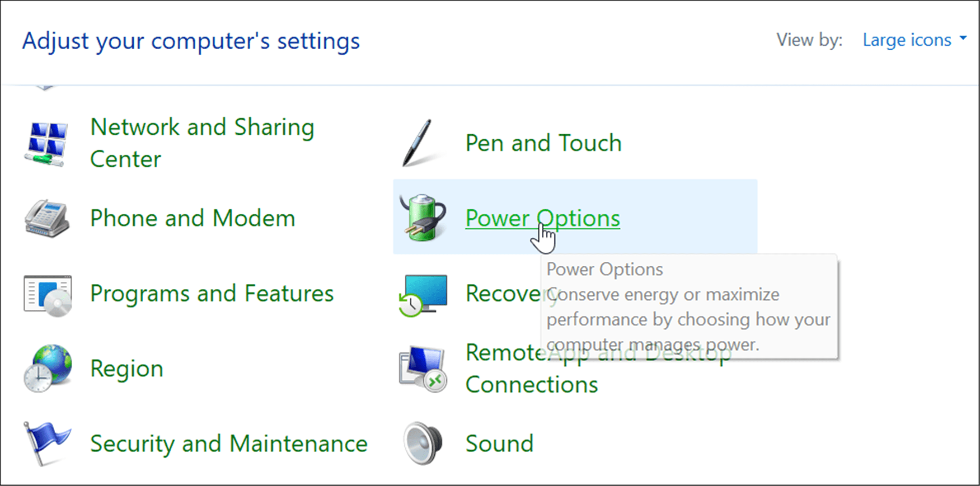Open Power Options
The width and height of the screenshot is (980, 486).
(x=542, y=218)
